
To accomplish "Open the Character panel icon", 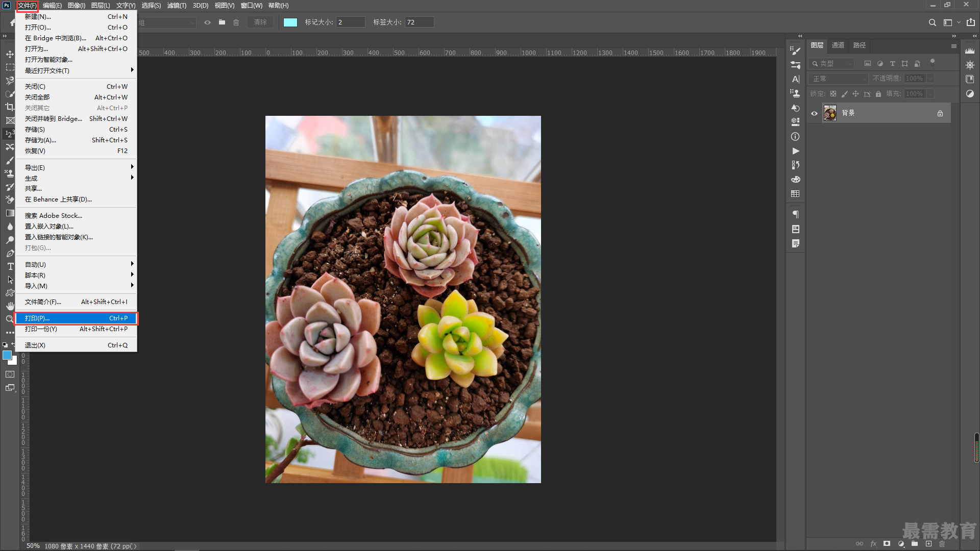I will pos(795,79).
